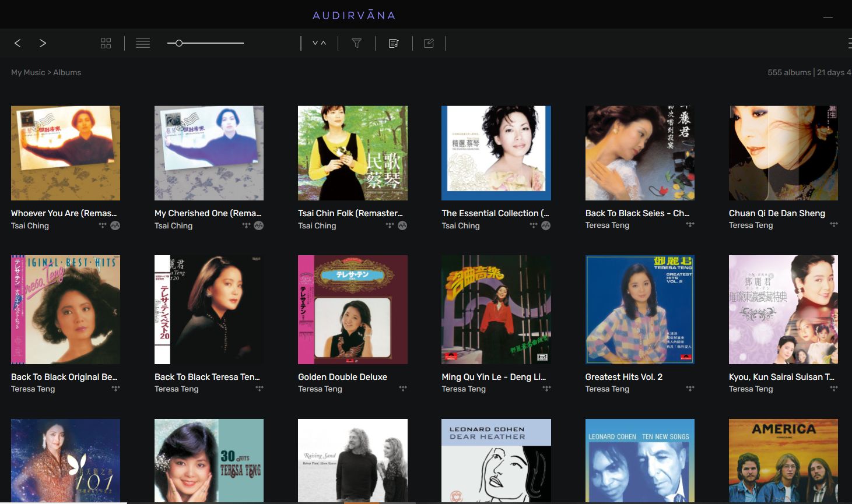852x504 pixels.
Task: Open the America album cover
Action: 783,460
